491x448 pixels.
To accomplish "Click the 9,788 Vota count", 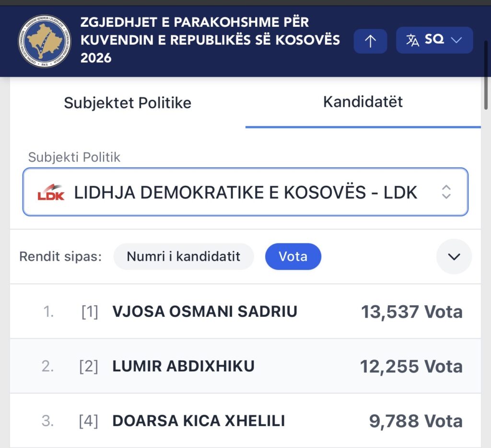I will 416,421.
